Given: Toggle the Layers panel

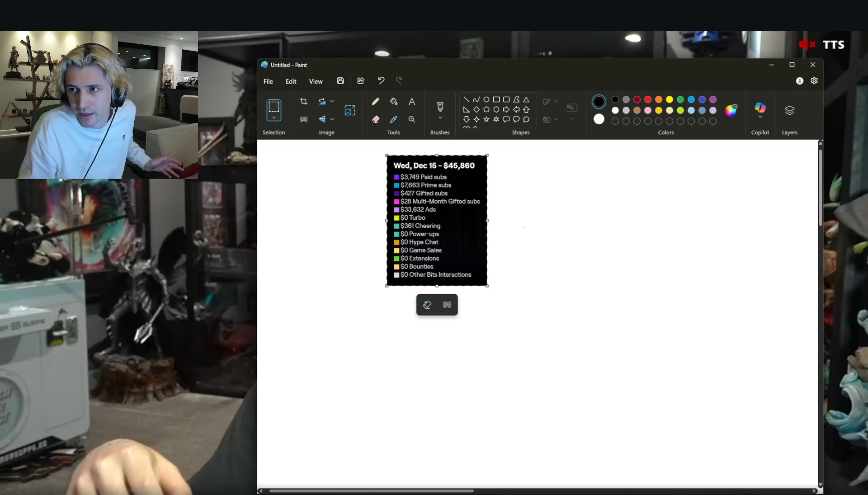Looking at the screenshot, I should [789, 110].
